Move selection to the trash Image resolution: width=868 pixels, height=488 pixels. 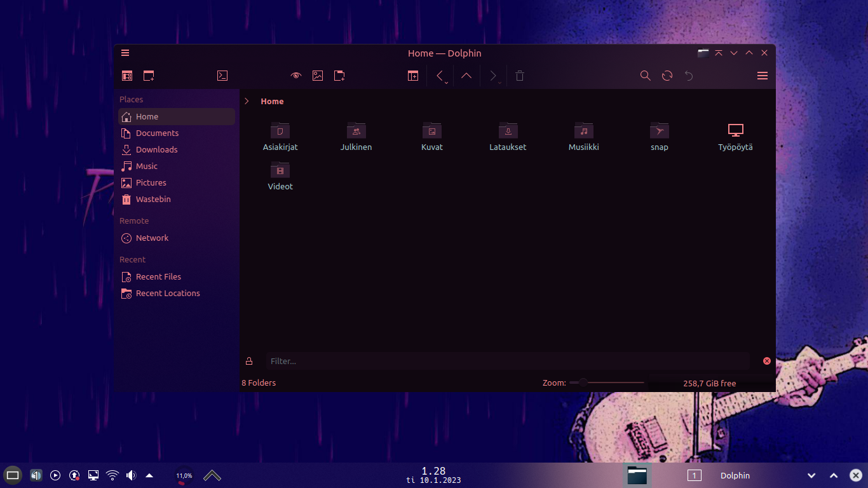coord(520,76)
